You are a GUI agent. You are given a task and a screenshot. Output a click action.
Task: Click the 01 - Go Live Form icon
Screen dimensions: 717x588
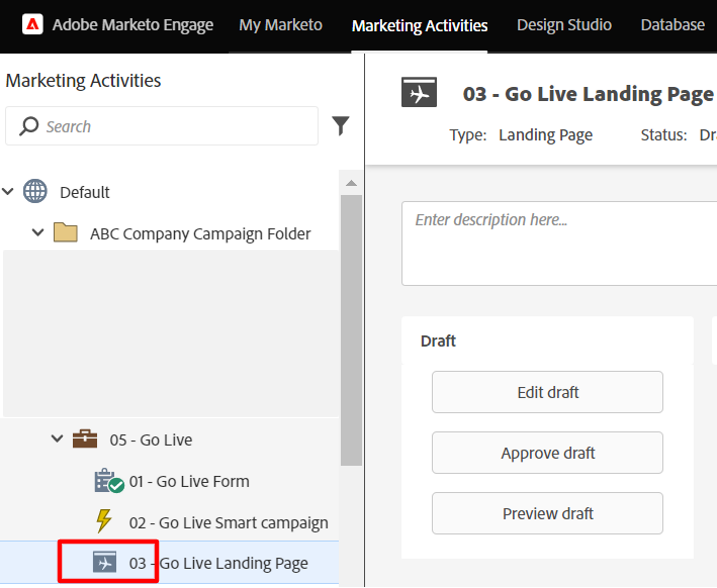coord(109,481)
